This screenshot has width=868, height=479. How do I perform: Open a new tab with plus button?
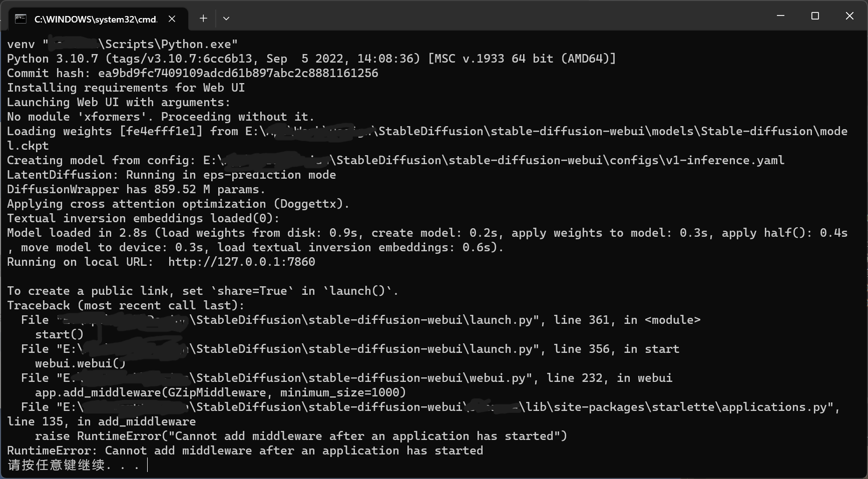coord(203,19)
